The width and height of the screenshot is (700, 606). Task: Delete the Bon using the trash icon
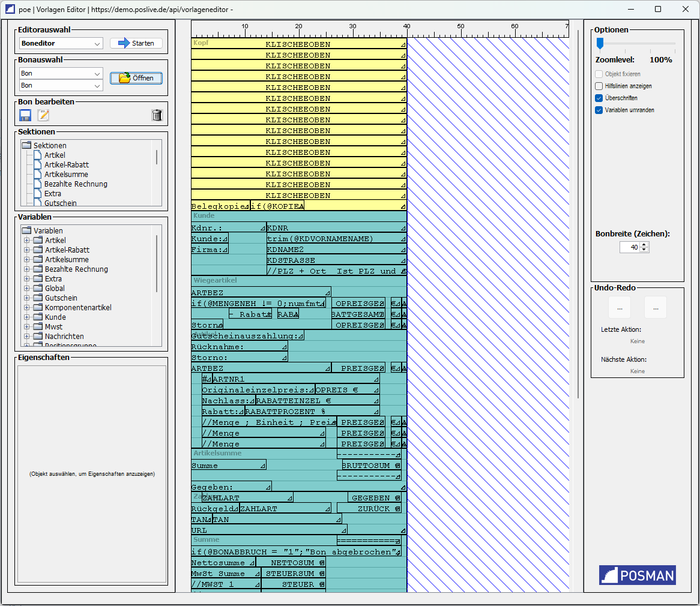(x=157, y=115)
